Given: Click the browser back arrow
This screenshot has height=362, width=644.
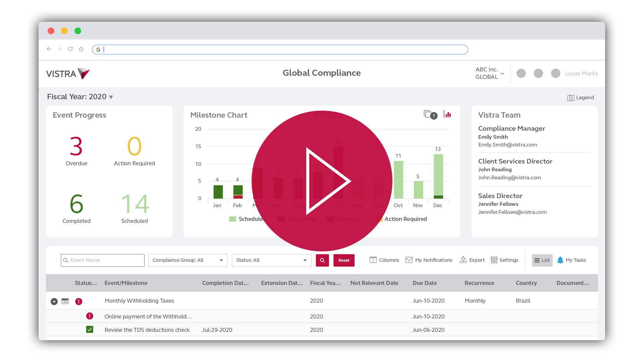Looking at the screenshot, I should pyautogui.click(x=49, y=49).
